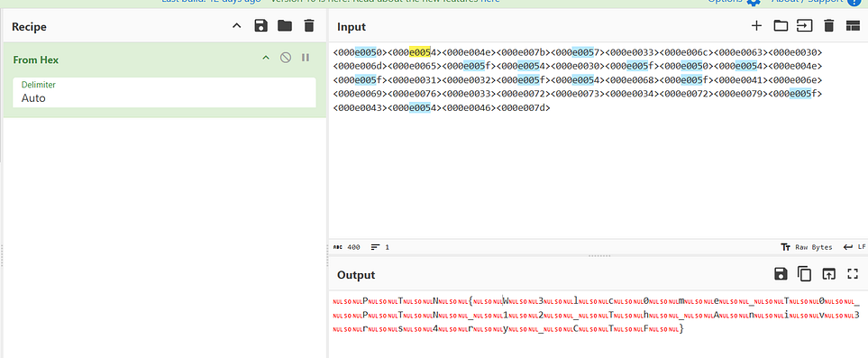Viewport: 868px width, 358px height.
Task: Clear the recipe with trash icon
Action: pos(309,25)
